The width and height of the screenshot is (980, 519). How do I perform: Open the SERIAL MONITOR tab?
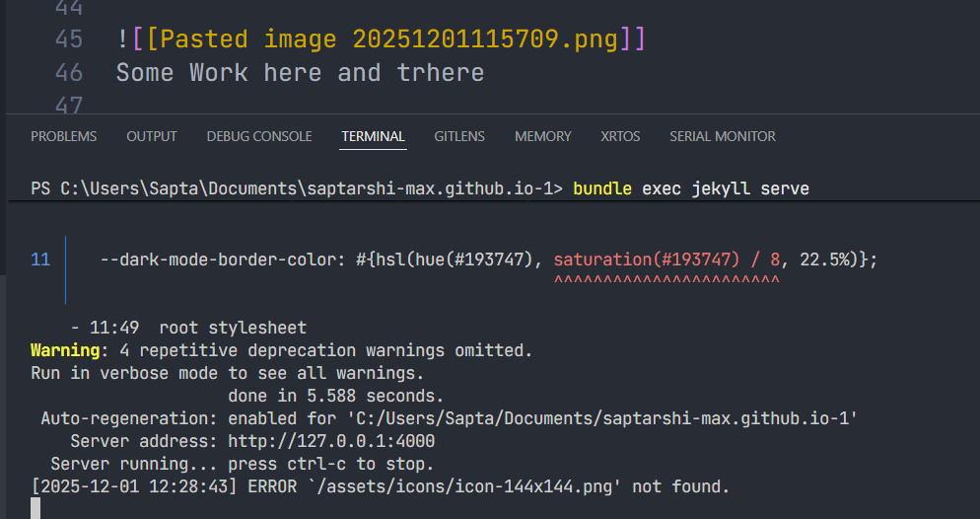(x=722, y=136)
